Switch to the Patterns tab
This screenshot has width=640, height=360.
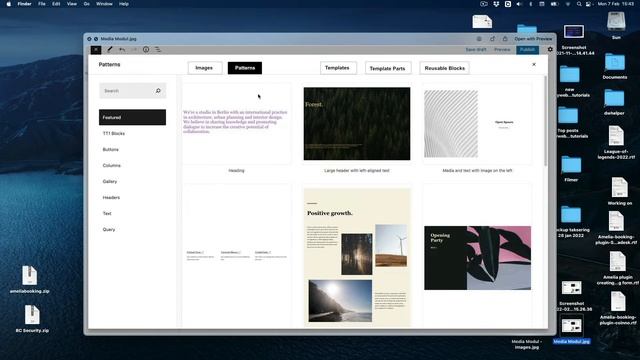click(x=245, y=68)
